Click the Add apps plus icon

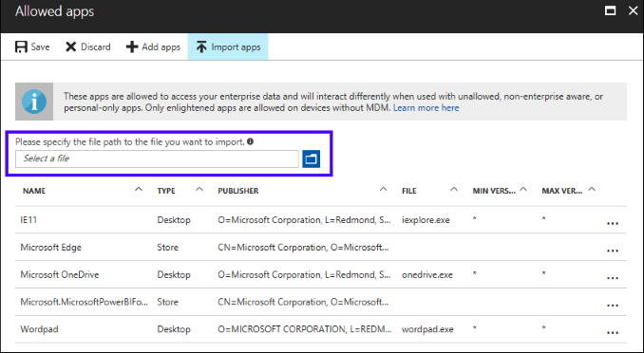tap(132, 46)
